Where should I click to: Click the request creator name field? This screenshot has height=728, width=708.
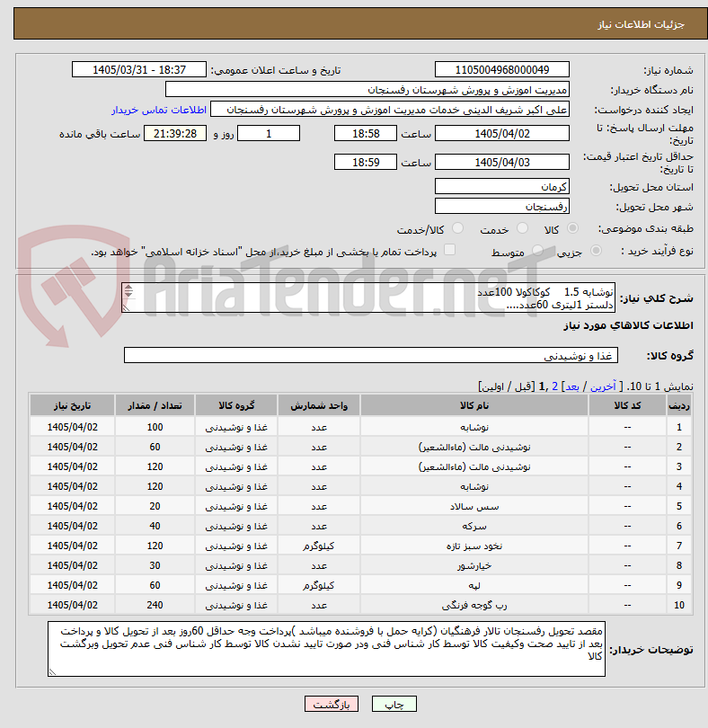[390, 110]
